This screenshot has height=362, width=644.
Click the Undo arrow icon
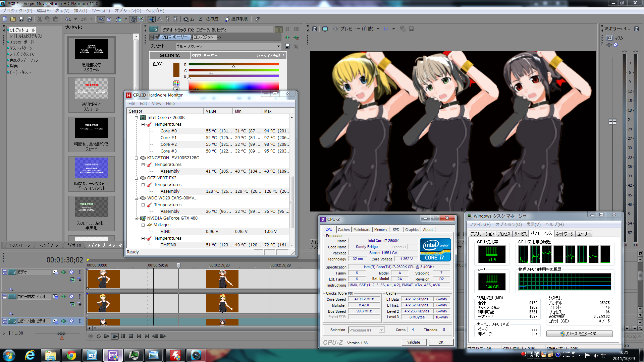[x=68, y=19]
